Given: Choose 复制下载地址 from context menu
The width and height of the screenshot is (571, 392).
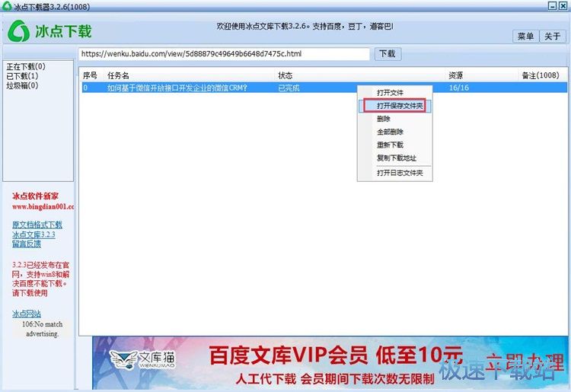Looking at the screenshot, I should [x=394, y=158].
